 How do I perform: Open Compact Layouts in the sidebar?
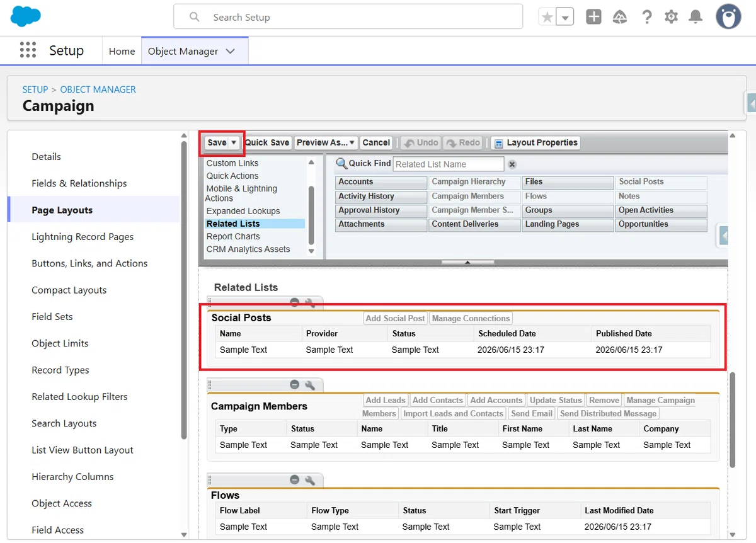point(69,290)
